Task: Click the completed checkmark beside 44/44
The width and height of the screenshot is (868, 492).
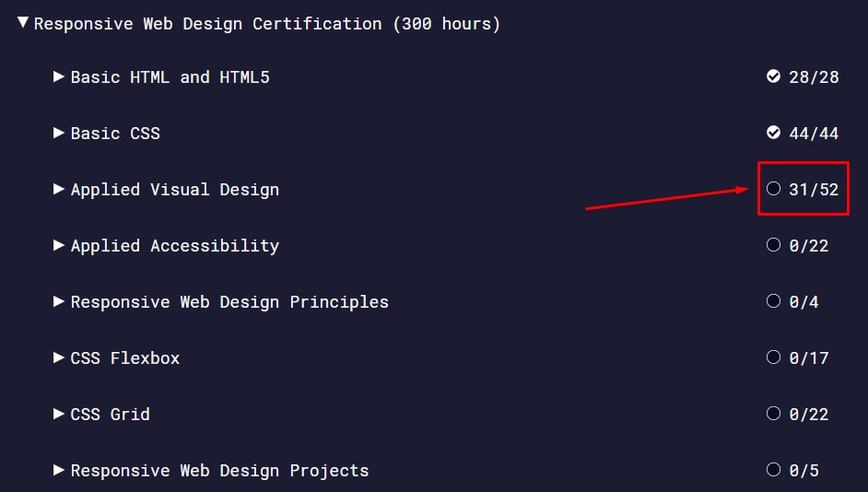Action: [x=773, y=133]
